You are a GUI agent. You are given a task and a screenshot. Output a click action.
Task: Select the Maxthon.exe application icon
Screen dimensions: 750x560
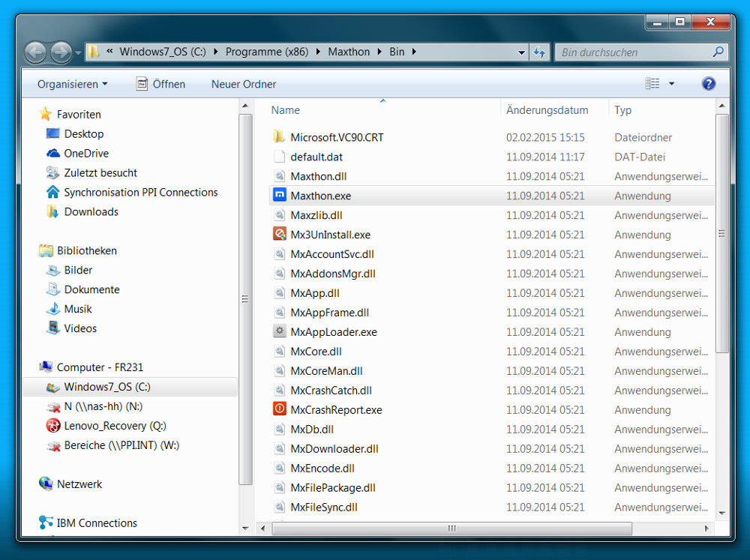[x=279, y=196]
